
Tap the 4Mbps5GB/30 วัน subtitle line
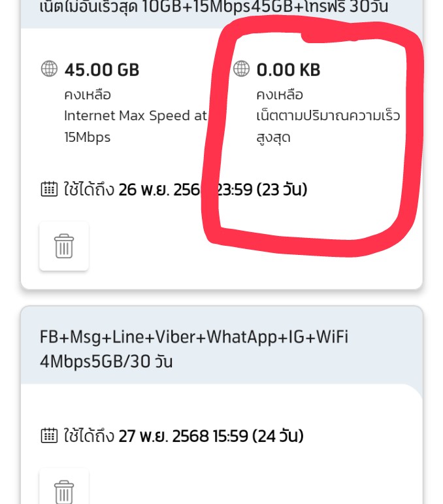106,361
